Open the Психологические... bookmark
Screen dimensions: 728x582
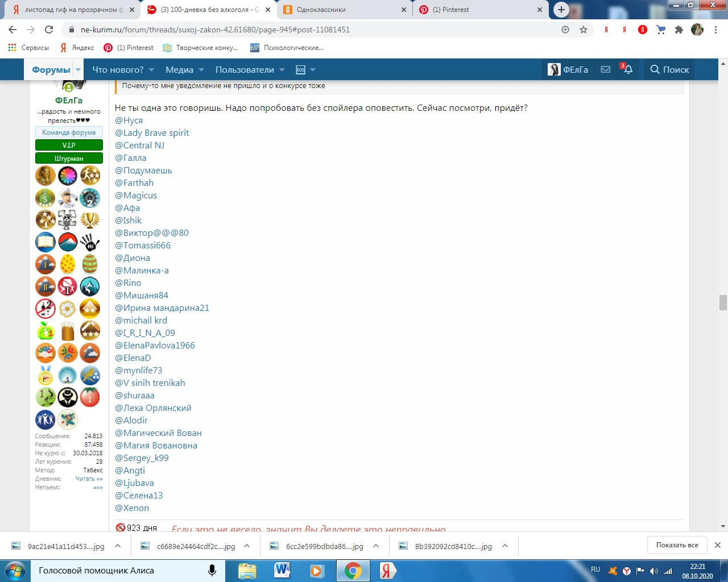[x=287, y=48]
